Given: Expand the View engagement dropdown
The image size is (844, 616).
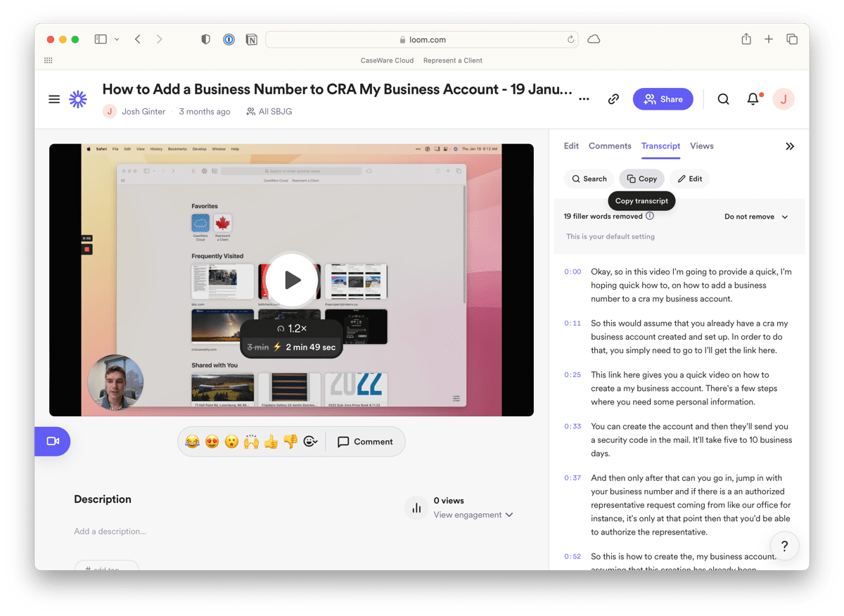Looking at the screenshot, I should tap(473, 515).
